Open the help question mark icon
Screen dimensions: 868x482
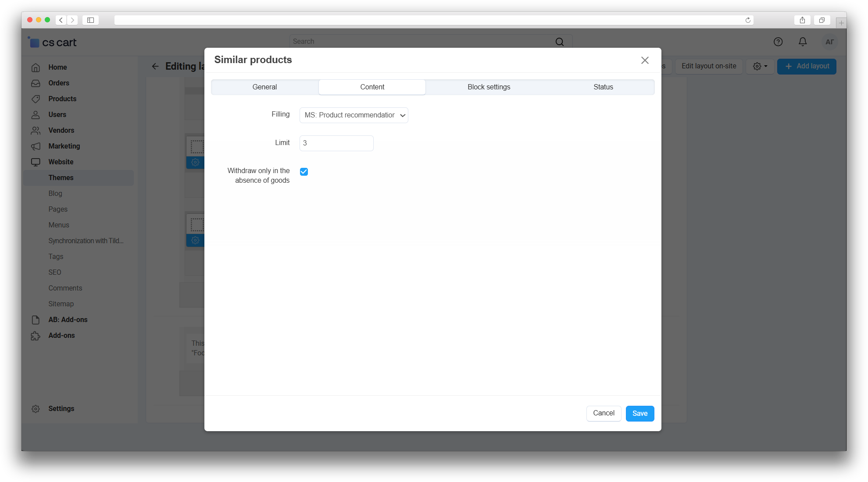tap(778, 42)
